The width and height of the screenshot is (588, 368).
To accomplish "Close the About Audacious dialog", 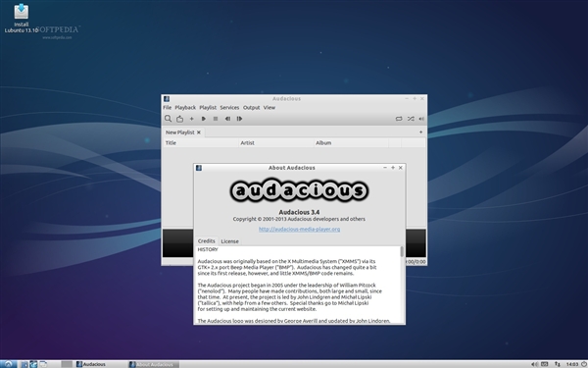I will tap(401, 168).
